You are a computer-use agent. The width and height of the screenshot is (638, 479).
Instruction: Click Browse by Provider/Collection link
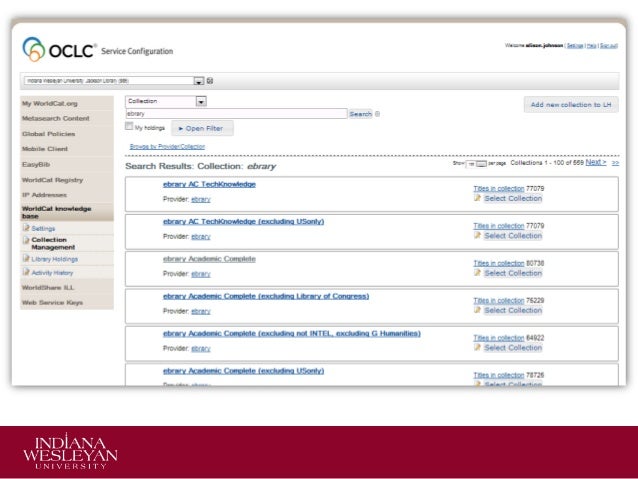pos(167,147)
